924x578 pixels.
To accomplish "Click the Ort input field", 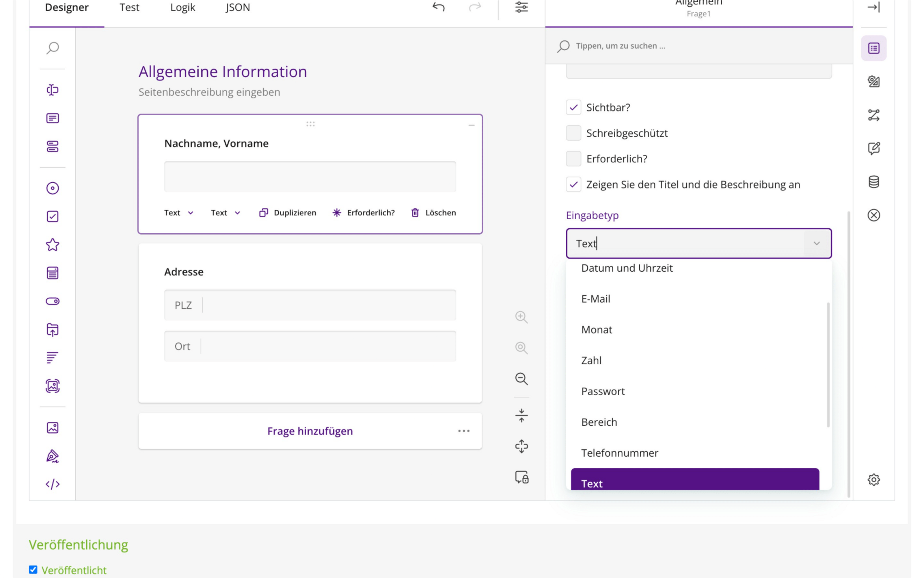I will point(310,346).
